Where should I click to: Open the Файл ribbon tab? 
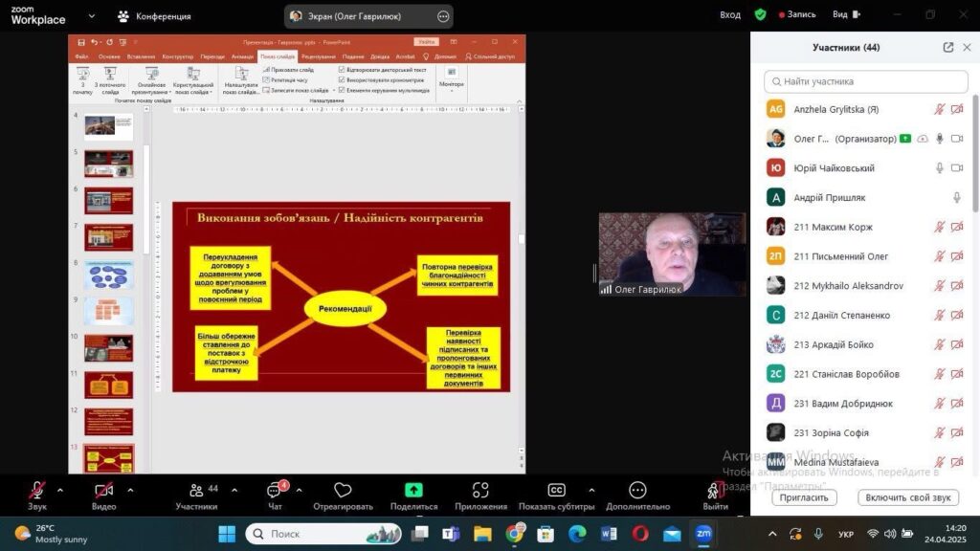(81, 56)
